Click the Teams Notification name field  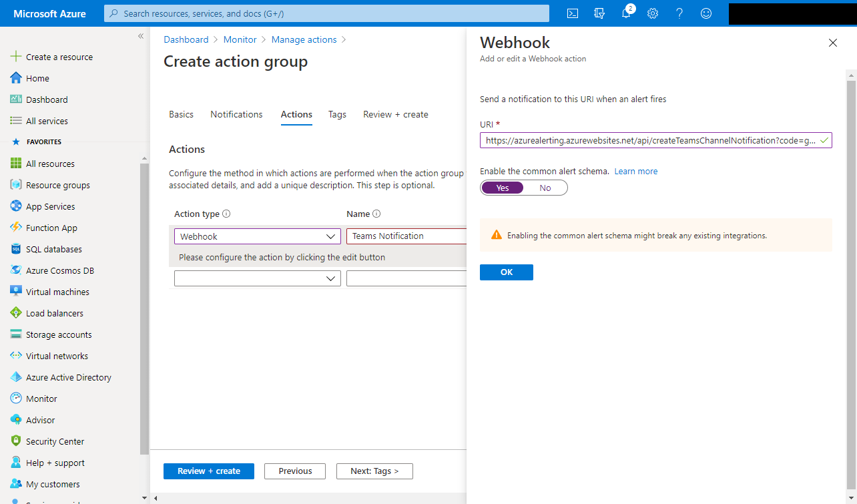(406, 236)
